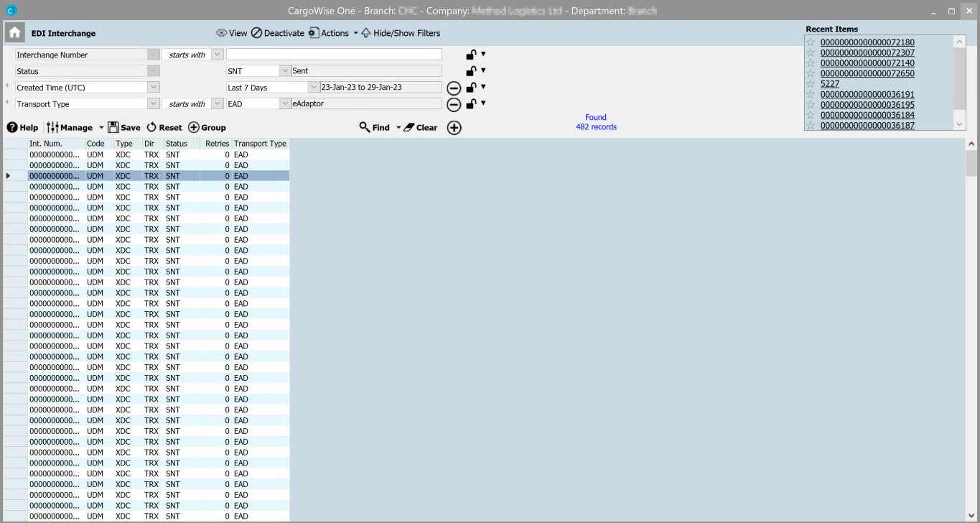Reset the filters with Reset icon
Image resolution: width=980 pixels, height=523 pixels.
(151, 127)
